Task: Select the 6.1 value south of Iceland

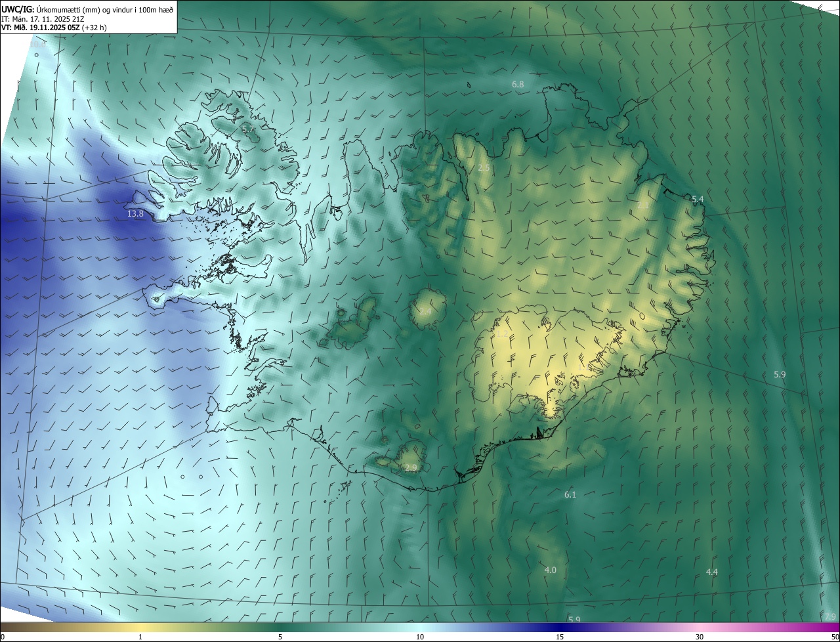Action: click(x=570, y=494)
